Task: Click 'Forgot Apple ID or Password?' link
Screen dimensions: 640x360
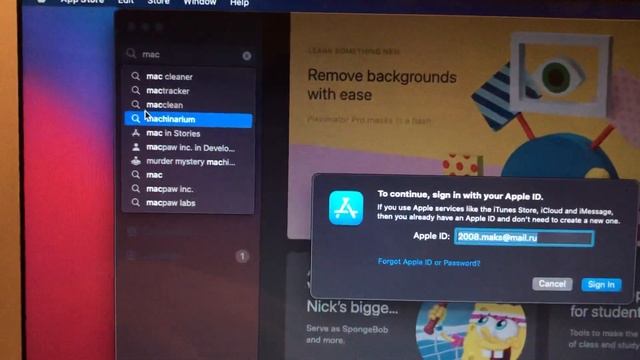Action: (429, 262)
